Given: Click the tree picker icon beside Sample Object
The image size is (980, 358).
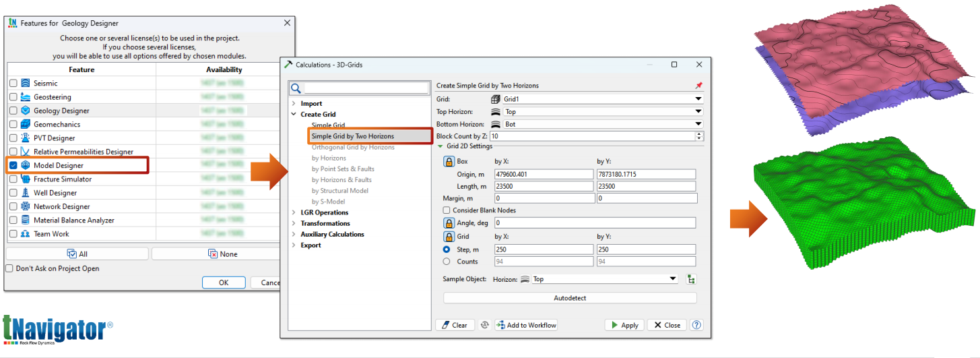Looking at the screenshot, I should pyautogui.click(x=691, y=279).
